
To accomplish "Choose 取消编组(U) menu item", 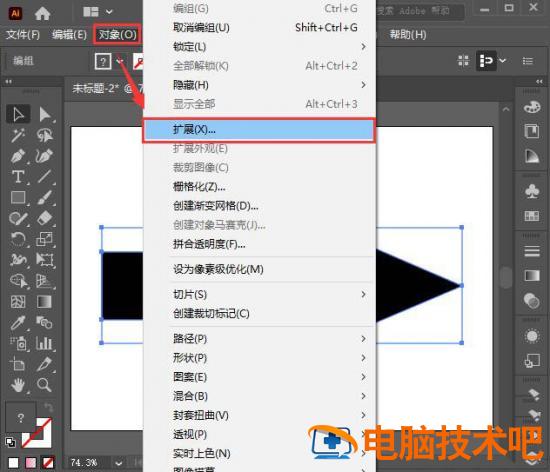I will (260, 27).
